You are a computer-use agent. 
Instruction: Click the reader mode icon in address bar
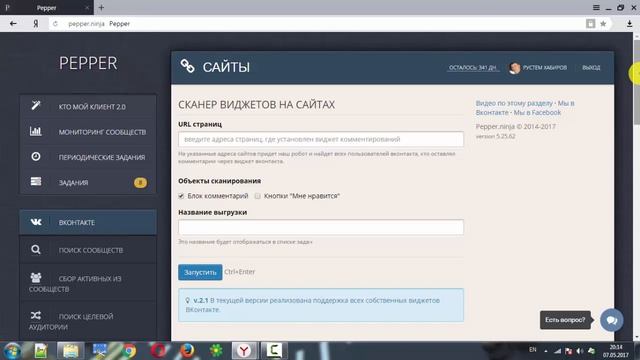click(x=590, y=24)
